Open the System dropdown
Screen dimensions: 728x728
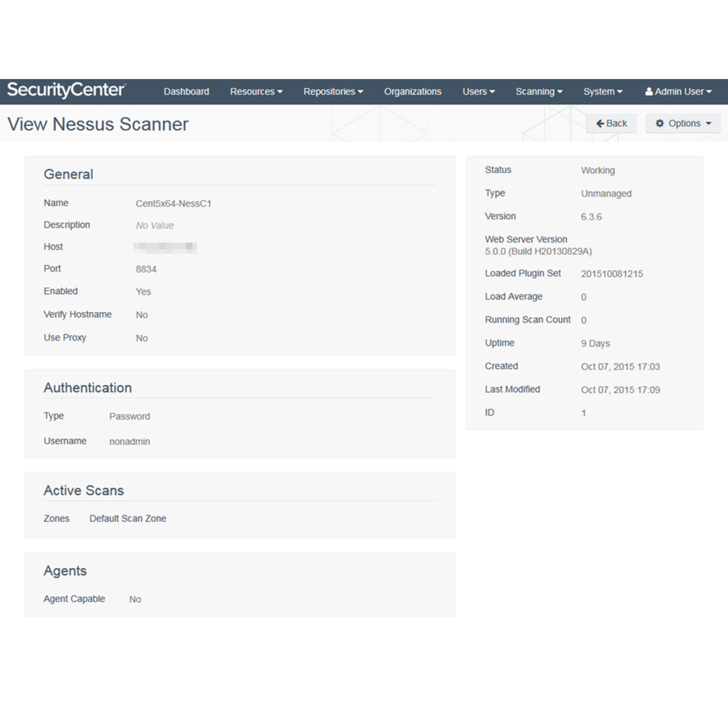point(602,91)
